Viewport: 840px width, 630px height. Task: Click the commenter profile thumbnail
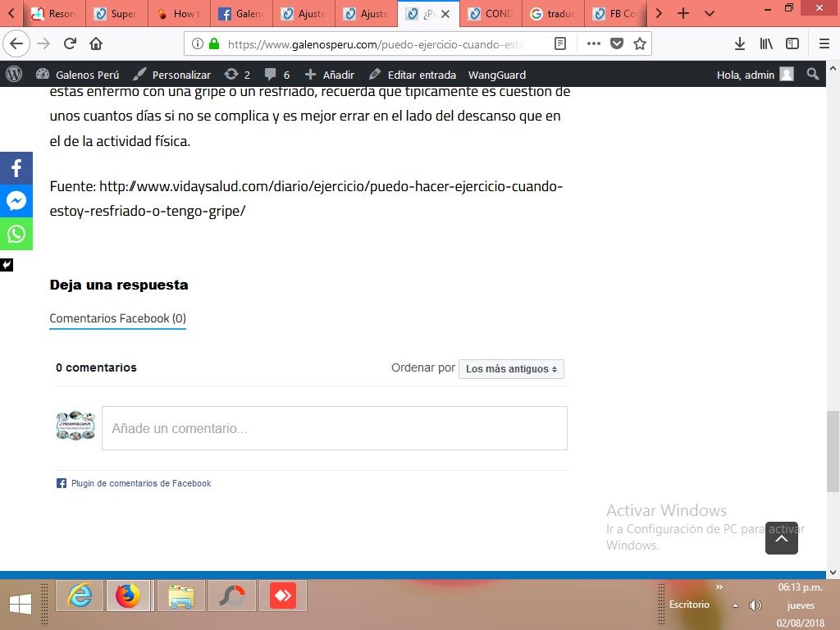click(x=75, y=426)
